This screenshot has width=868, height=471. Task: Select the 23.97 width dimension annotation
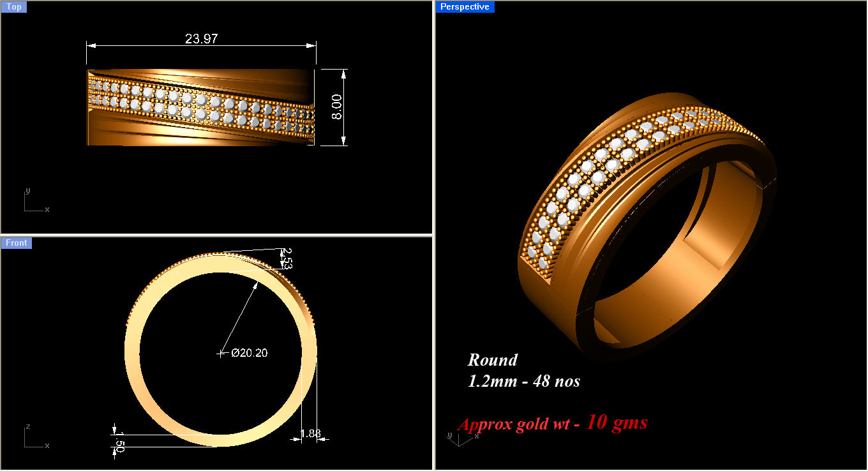tap(202, 38)
